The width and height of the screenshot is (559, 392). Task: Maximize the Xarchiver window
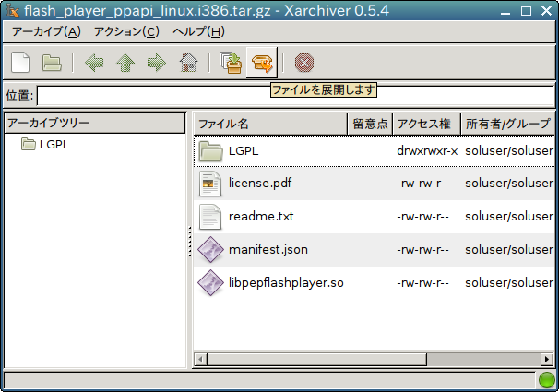(526, 11)
